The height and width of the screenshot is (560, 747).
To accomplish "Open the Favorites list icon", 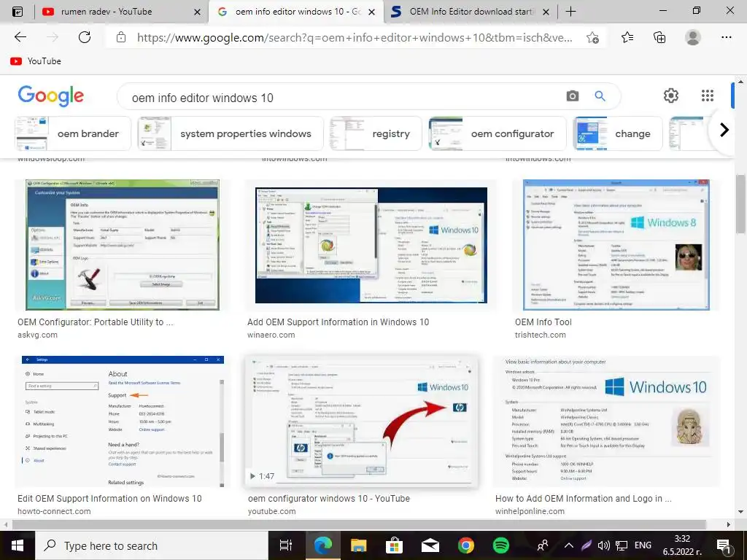I will tap(627, 37).
